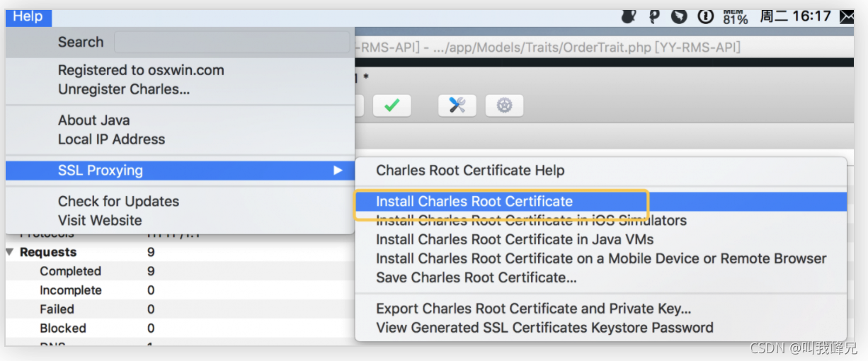The width and height of the screenshot is (868, 361).
Task: Select Install Certificate on Mobile Device or Remote Browser
Action: 600,258
